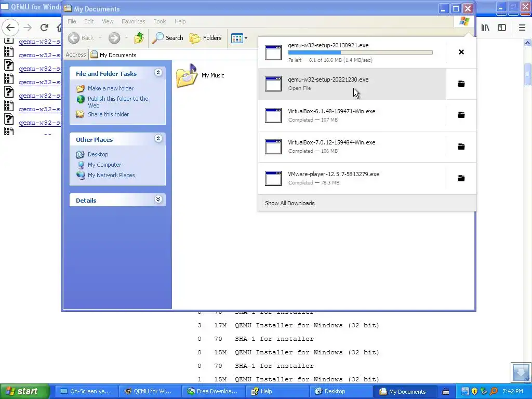
Task: Click Share this folder
Action: [x=108, y=114]
